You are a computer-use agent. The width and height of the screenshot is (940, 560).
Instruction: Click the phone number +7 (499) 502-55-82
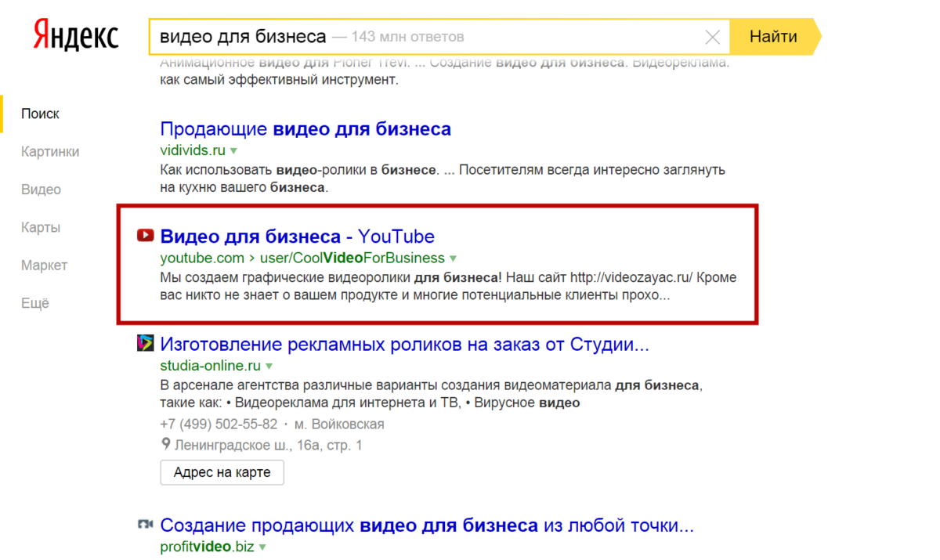(x=219, y=425)
